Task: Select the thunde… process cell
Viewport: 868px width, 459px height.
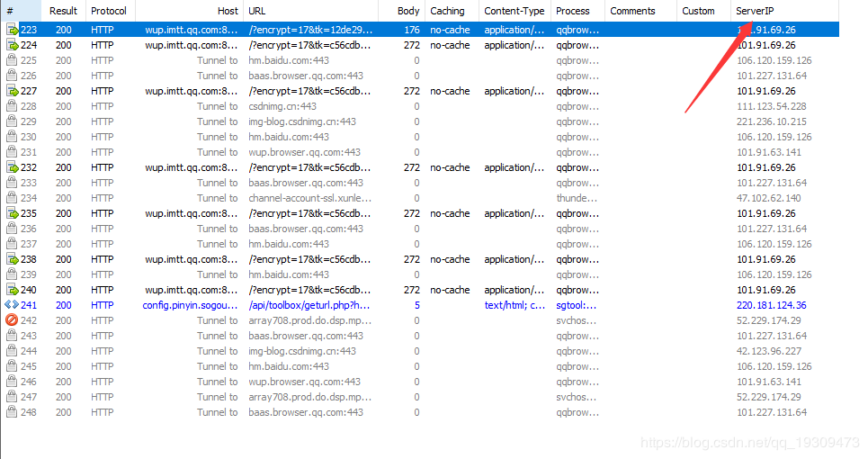Action: (577, 198)
